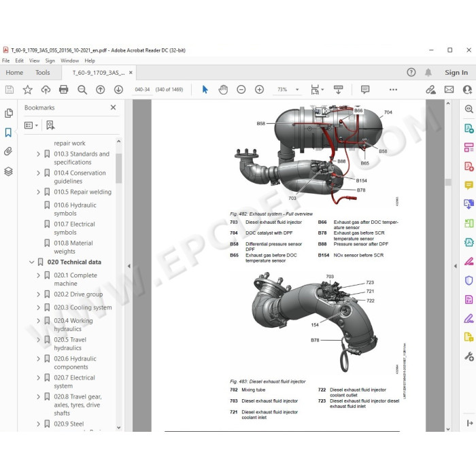476x476 pixels.
Task: Collapse the right tools pane arrow
Action: [455, 267]
